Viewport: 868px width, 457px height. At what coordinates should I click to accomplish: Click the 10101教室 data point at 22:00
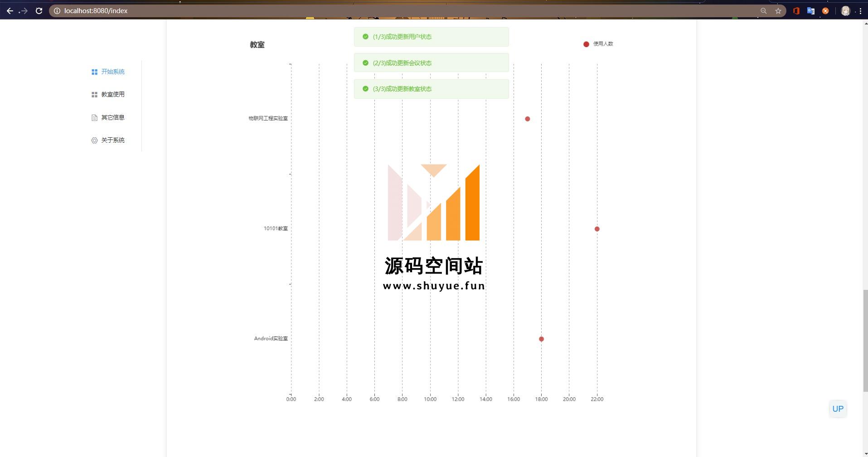click(x=597, y=229)
